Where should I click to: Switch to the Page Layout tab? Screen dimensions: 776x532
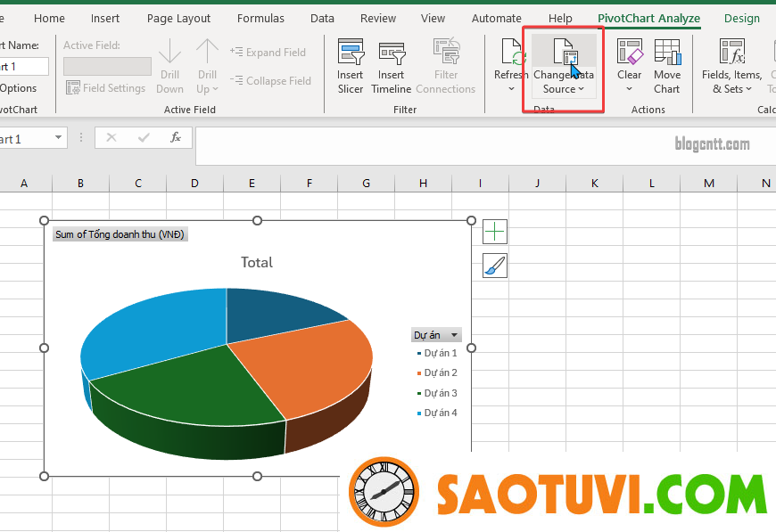tap(178, 18)
